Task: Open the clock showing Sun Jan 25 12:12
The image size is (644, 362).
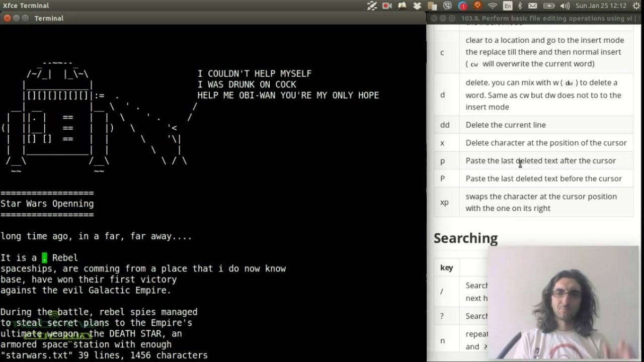Action: 601,6
